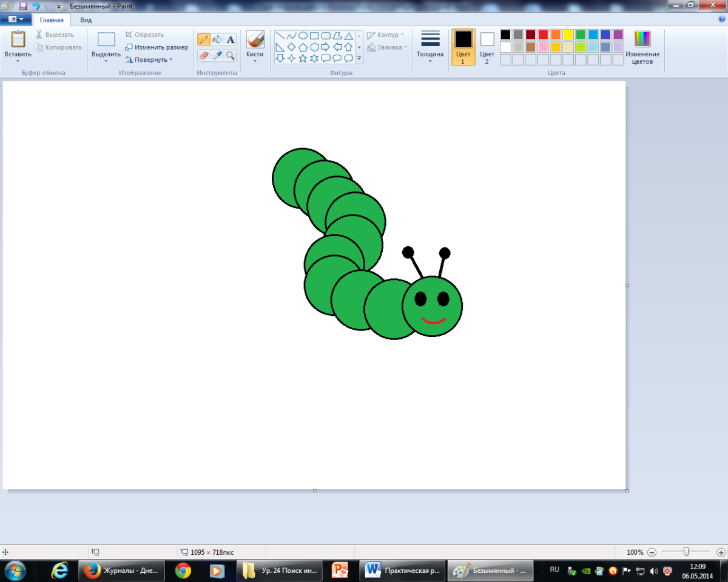This screenshot has height=582, width=728.
Task: Activate the Цвет 2 selector
Action: coord(487,40)
